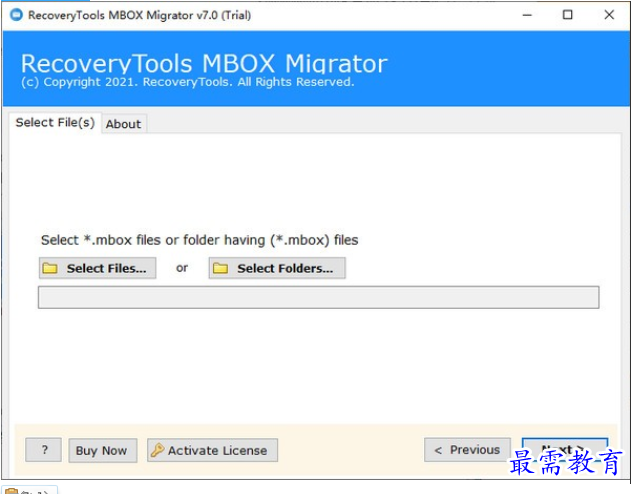
Task: Click the folder icon on Select Files button
Action: click(50, 268)
